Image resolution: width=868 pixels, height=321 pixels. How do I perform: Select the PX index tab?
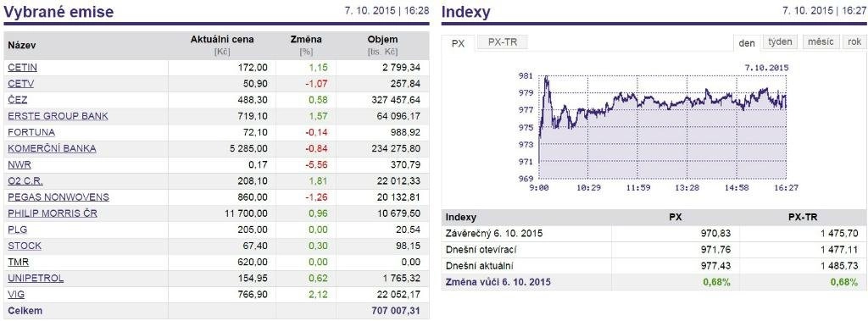pyautogui.click(x=459, y=43)
